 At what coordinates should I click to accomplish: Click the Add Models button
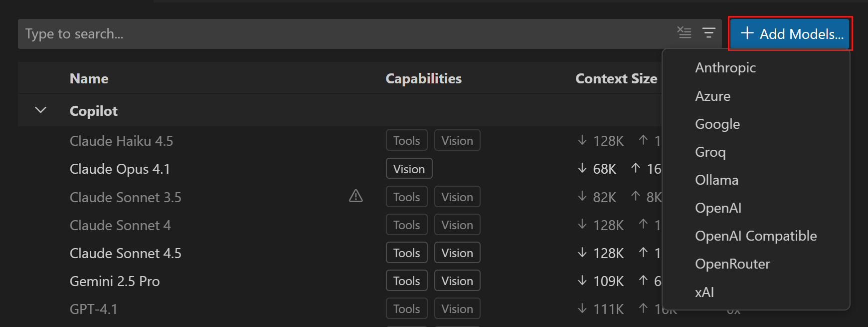[x=790, y=33]
